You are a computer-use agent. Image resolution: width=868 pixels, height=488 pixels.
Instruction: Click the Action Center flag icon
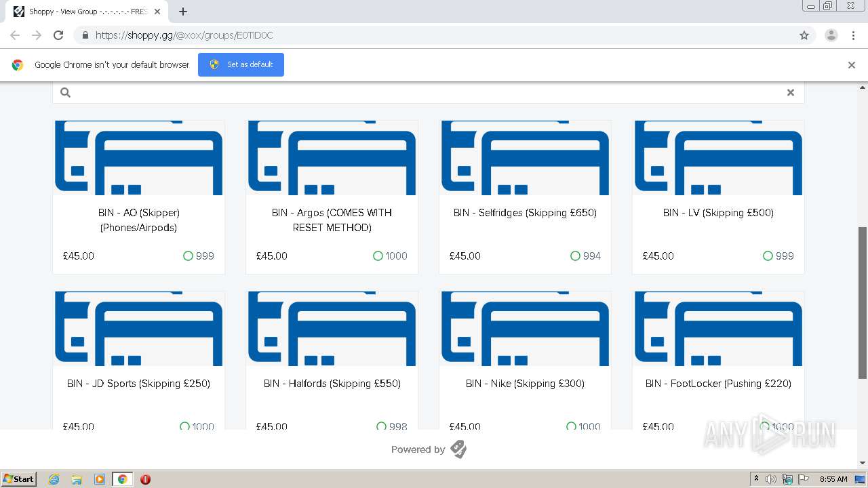coord(804,479)
